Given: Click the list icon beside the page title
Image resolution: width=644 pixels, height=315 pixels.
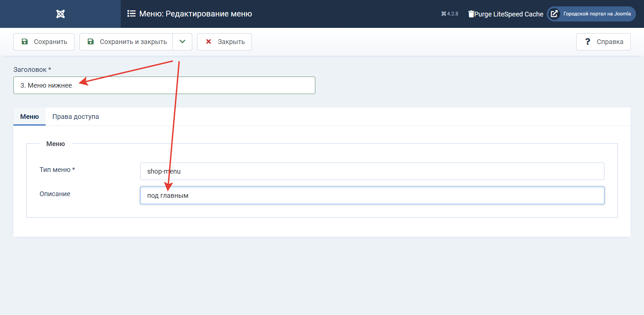Looking at the screenshot, I should [131, 14].
